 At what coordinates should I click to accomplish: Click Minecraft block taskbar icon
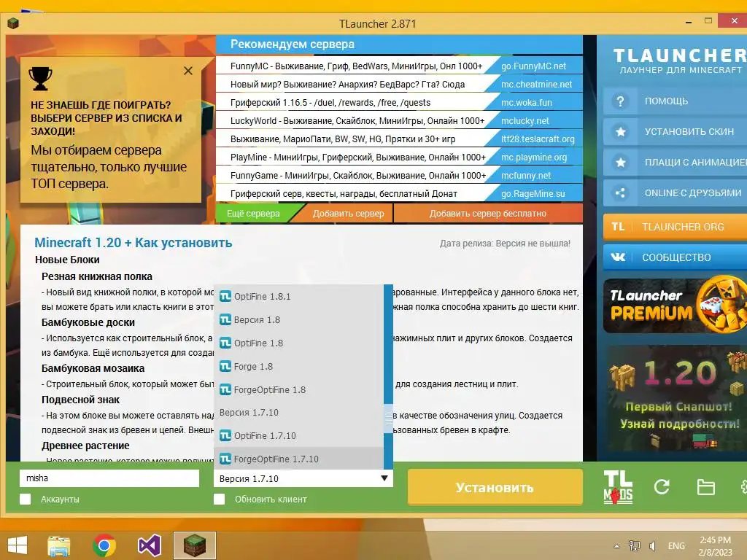(x=195, y=545)
